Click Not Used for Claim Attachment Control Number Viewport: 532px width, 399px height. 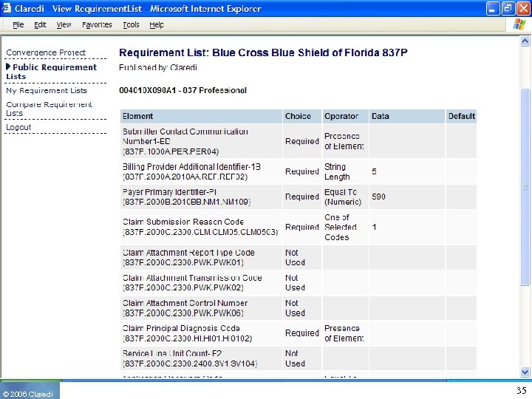point(302,307)
